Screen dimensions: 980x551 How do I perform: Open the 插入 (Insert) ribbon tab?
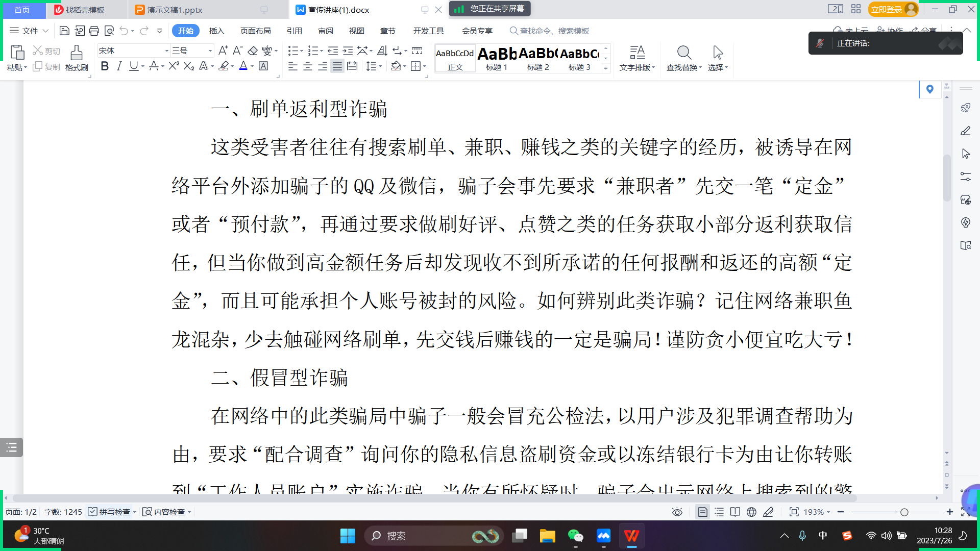216,31
